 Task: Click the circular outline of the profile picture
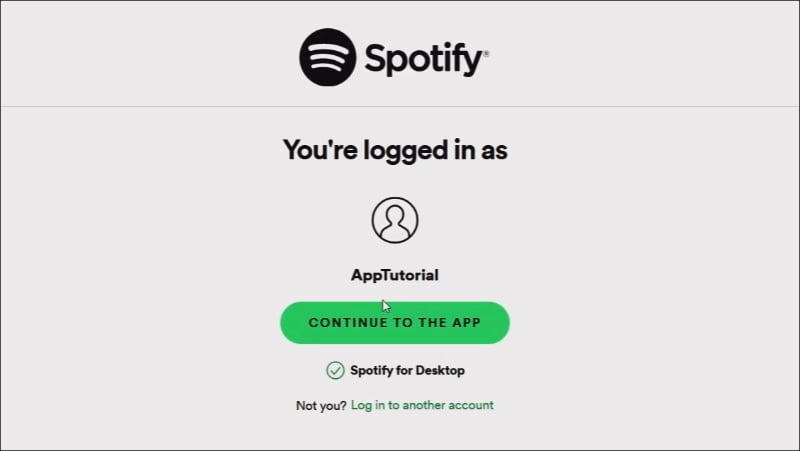pyautogui.click(x=395, y=220)
